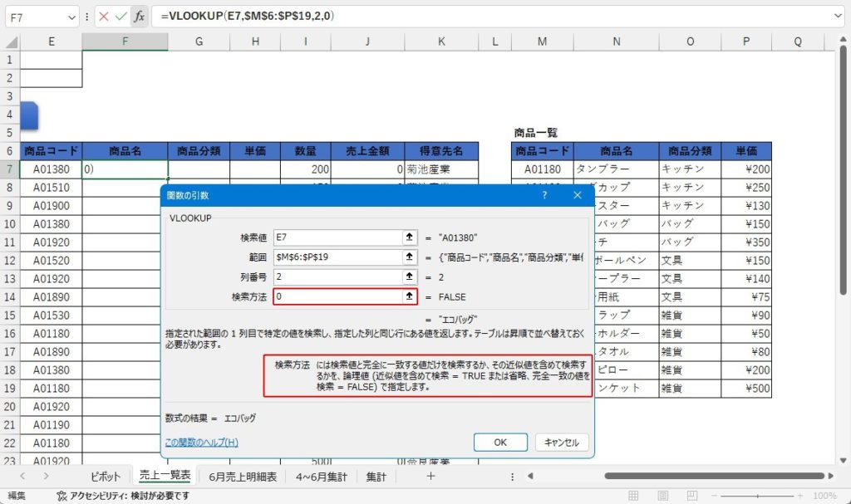851x504 pixels.
Task: Click the dialog's question mark help icon
Action: (544, 195)
